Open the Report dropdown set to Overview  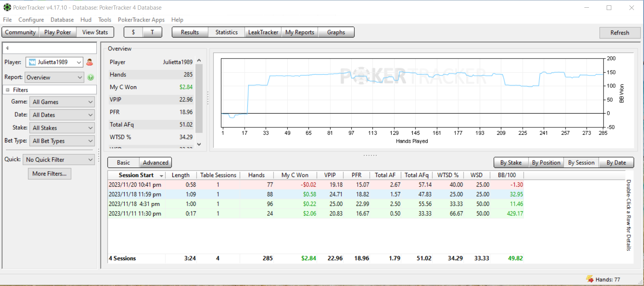54,77
